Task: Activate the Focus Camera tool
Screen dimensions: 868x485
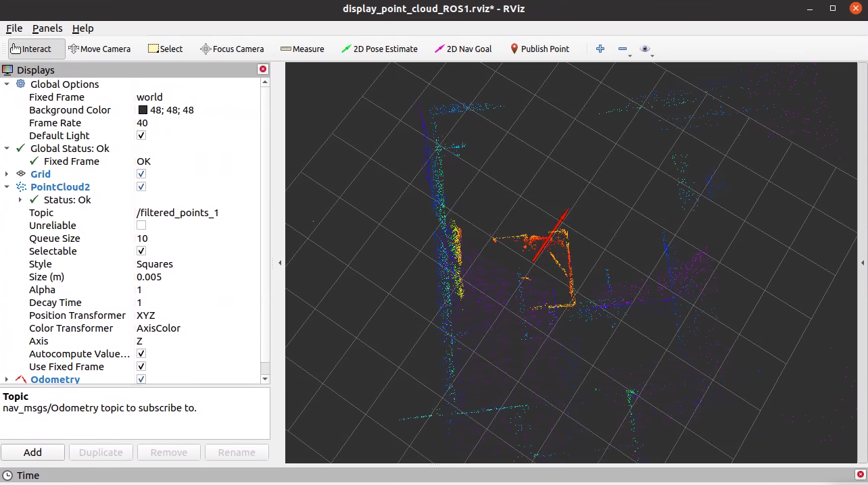Action: [232, 49]
